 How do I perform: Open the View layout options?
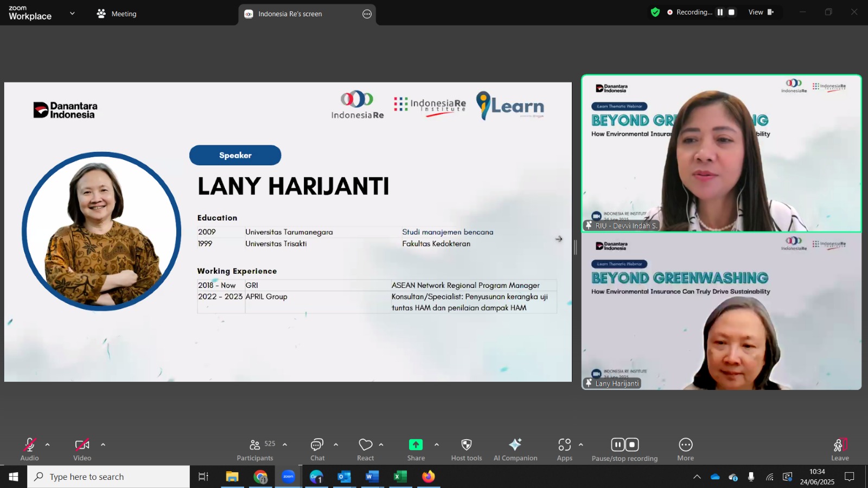pos(761,12)
